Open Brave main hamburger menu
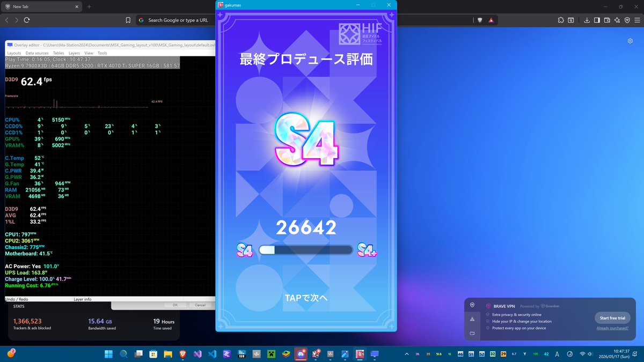Screen dimensions: 644x362 pos(636,20)
